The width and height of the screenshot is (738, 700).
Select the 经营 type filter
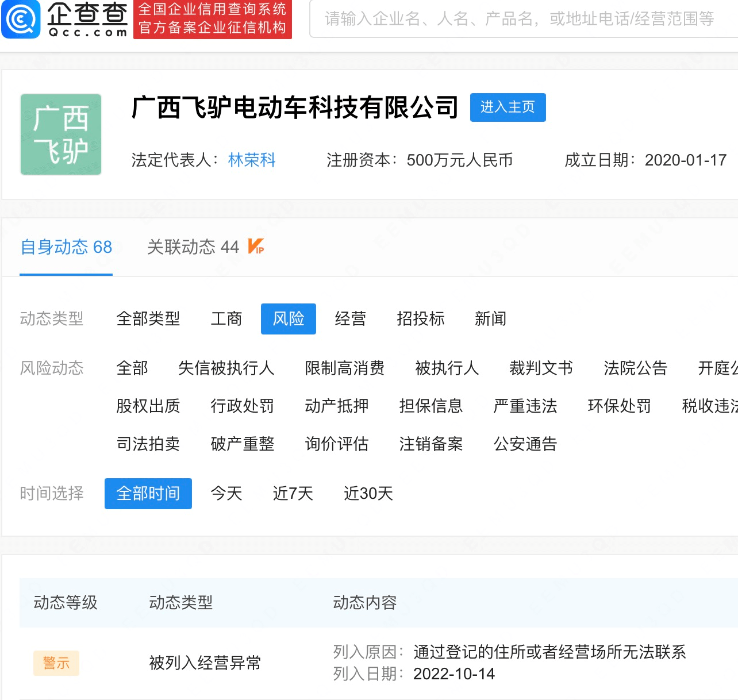click(x=351, y=318)
